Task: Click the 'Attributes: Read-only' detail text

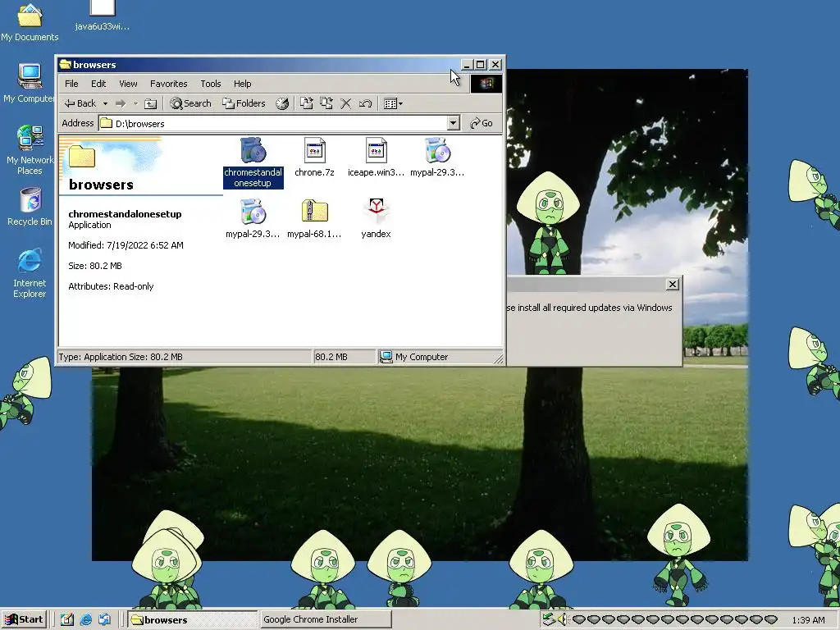Action: (111, 286)
